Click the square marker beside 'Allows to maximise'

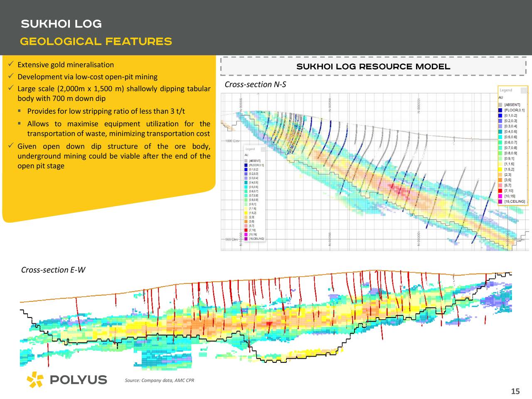point(20,123)
